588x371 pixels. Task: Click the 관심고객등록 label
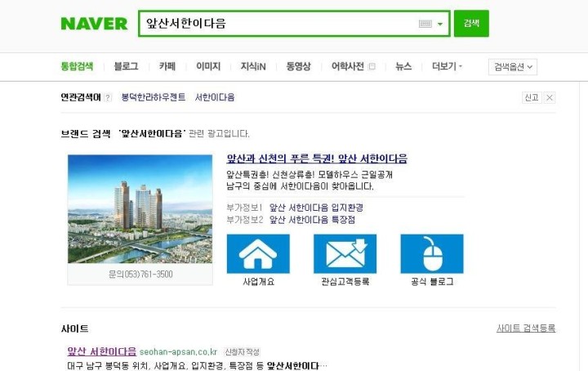pos(345,281)
